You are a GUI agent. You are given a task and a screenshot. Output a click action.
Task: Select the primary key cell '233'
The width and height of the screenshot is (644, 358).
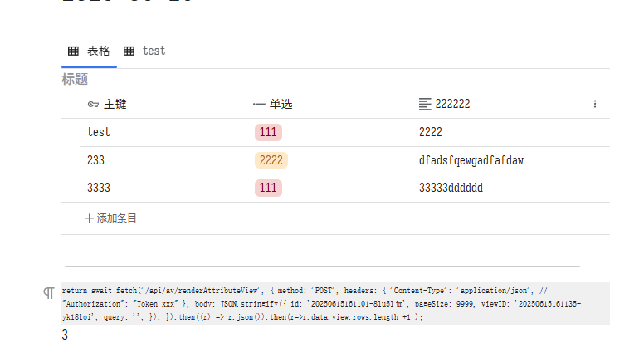[x=96, y=160]
